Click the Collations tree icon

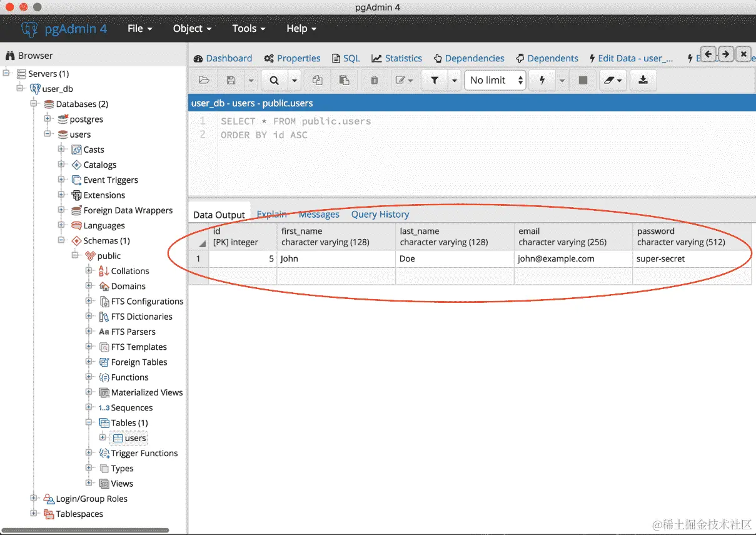point(104,271)
